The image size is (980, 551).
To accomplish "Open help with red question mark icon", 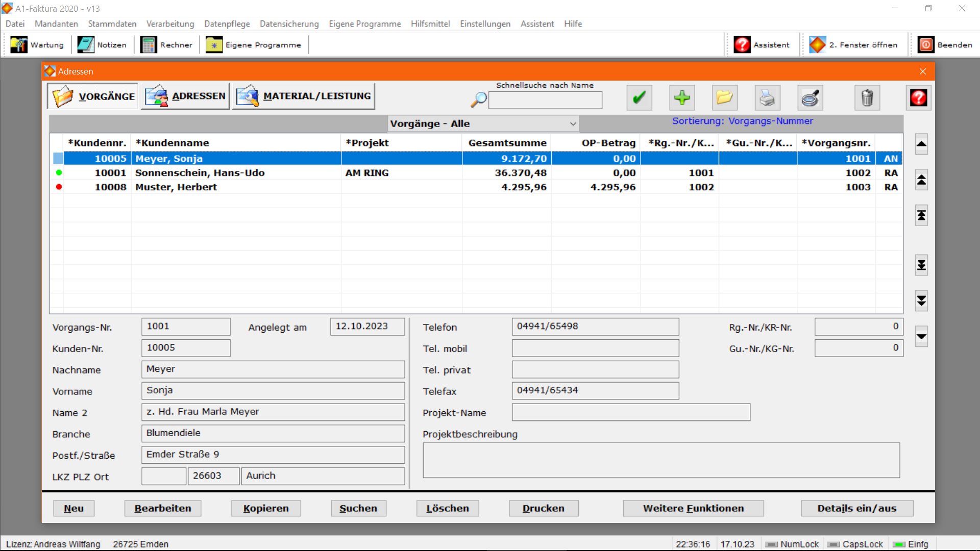I will click(x=918, y=97).
